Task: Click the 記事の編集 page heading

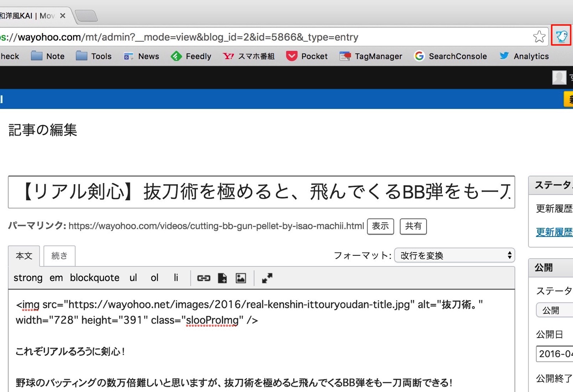Action: (x=43, y=130)
